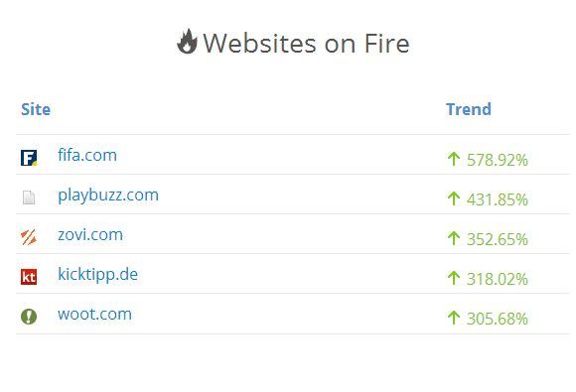The image size is (576, 392).
Task: Click the 431.85% trend value
Action: pyautogui.click(x=498, y=199)
